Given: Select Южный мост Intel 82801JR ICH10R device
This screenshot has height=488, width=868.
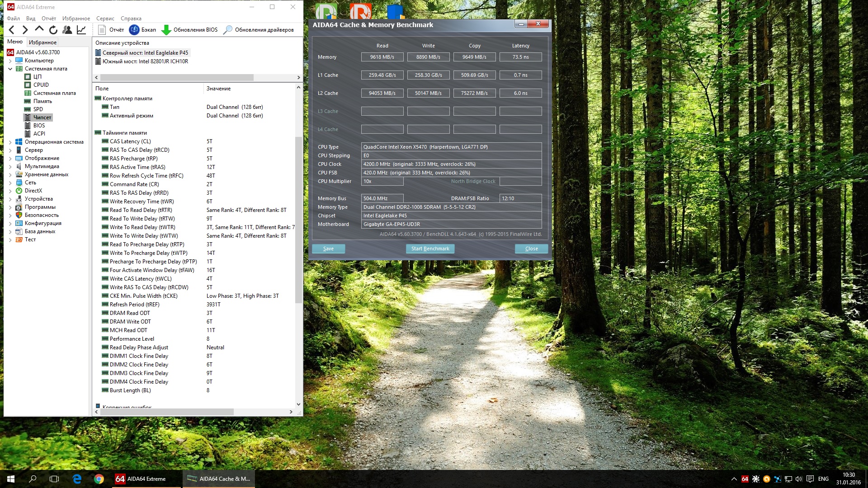Looking at the screenshot, I should coord(145,61).
